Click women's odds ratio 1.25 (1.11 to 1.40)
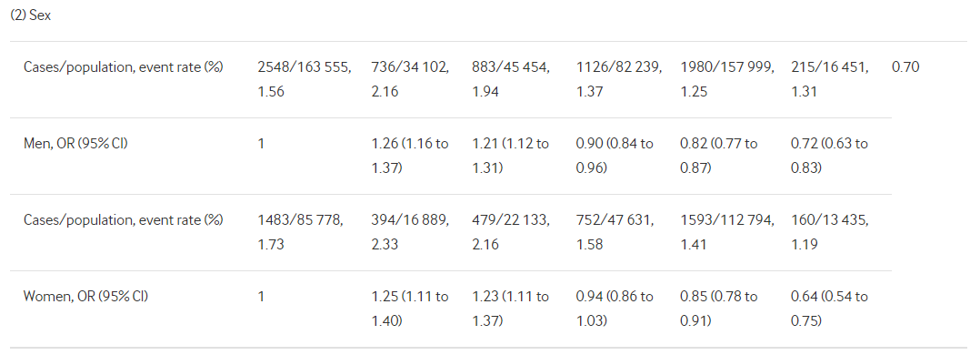 [410, 309]
